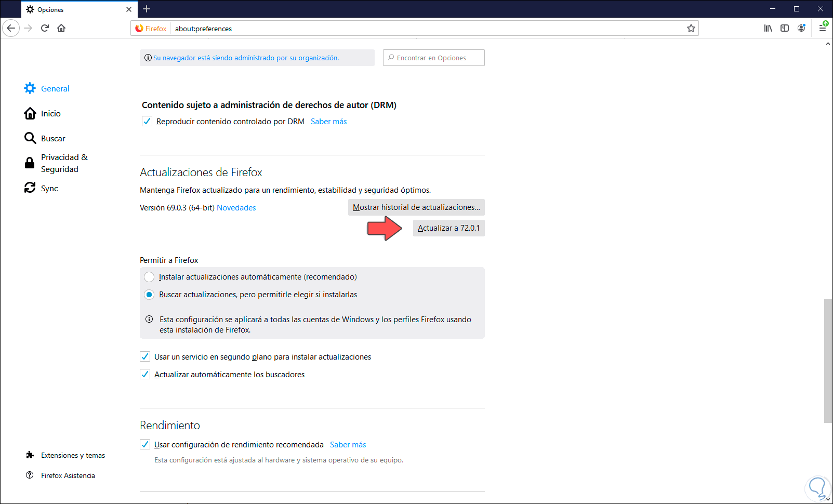Toggle Usar configuración de rendimiento recomendada checkbox
The width and height of the screenshot is (833, 504).
(145, 445)
